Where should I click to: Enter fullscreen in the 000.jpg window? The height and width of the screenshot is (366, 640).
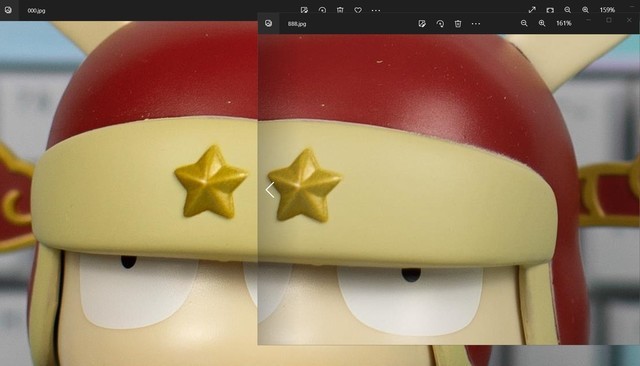[532, 10]
